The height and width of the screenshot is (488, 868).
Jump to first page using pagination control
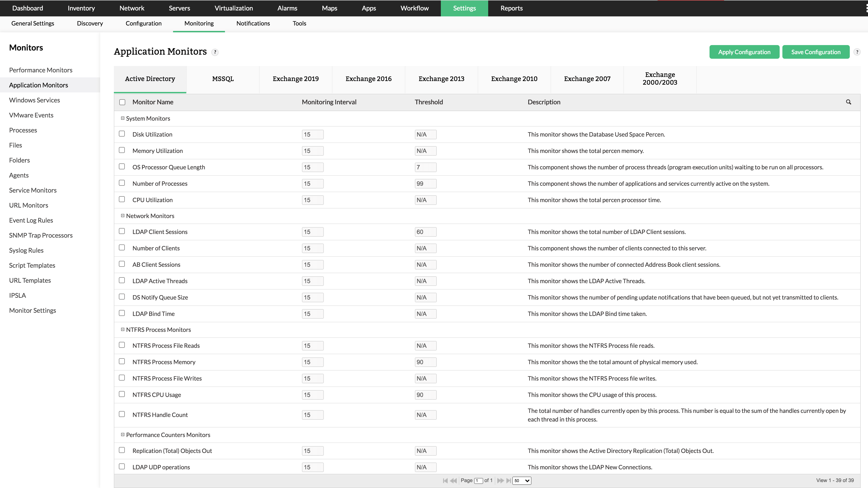click(445, 480)
